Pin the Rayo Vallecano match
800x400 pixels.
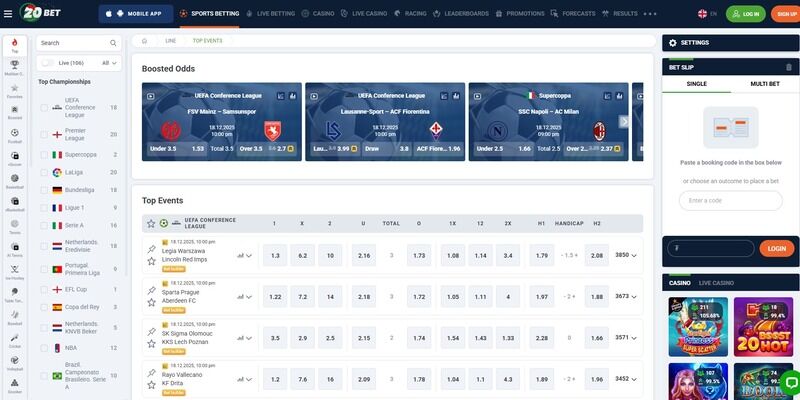pyautogui.click(x=152, y=373)
